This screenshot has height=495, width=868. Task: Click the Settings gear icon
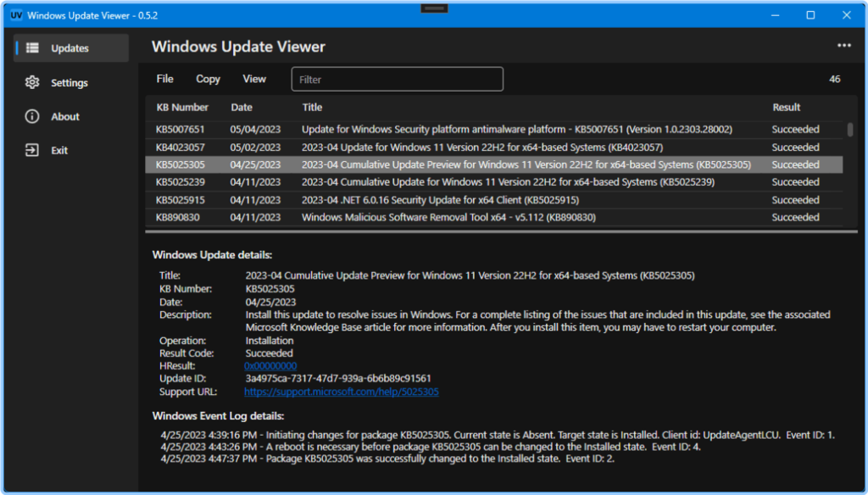coord(32,82)
